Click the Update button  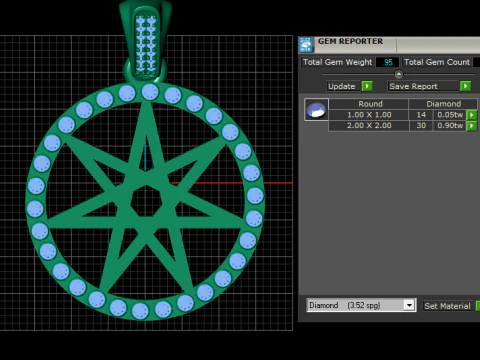(x=344, y=86)
